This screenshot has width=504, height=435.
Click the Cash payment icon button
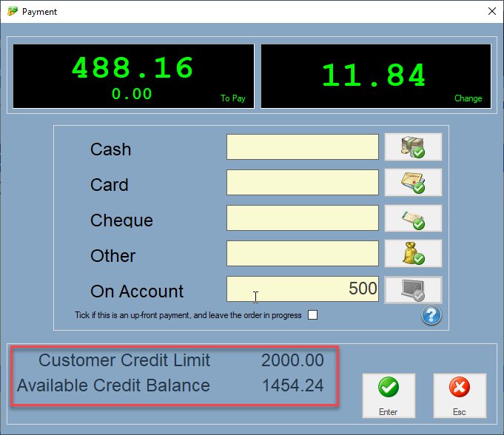pyautogui.click(x=413, y=147)
